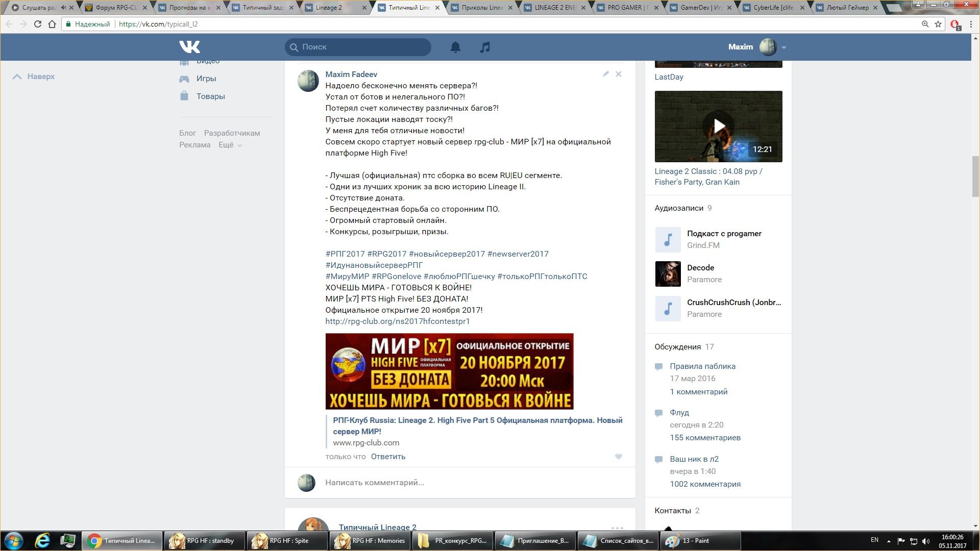Open Игры in the left menu
The image size is (980, 551).
[206, 79]
